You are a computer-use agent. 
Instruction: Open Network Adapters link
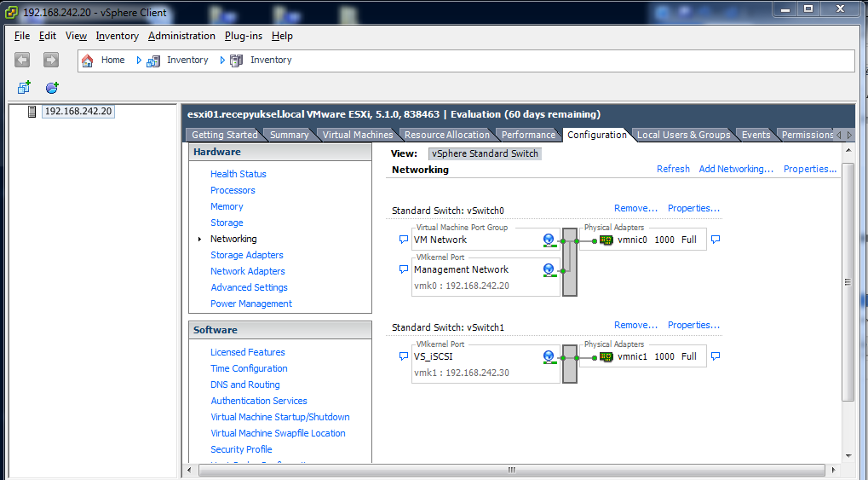click(x=247, y=271)
